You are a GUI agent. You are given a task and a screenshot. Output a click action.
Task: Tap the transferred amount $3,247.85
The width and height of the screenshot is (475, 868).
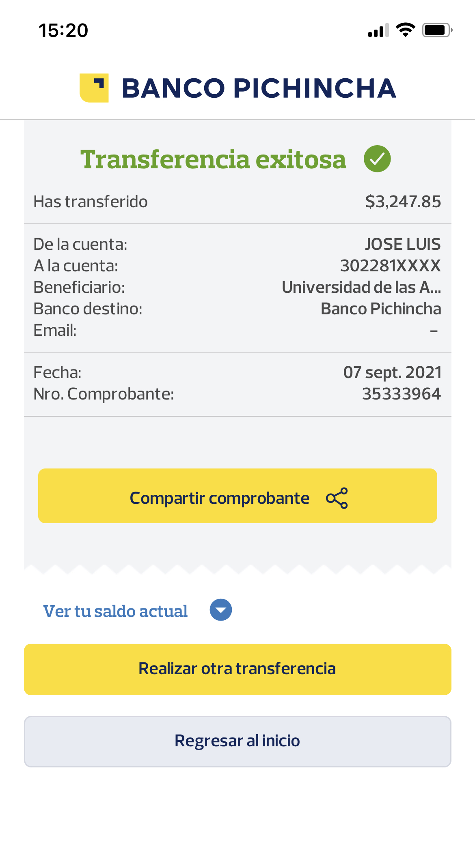pyautogui.click(x=403, y=202)
